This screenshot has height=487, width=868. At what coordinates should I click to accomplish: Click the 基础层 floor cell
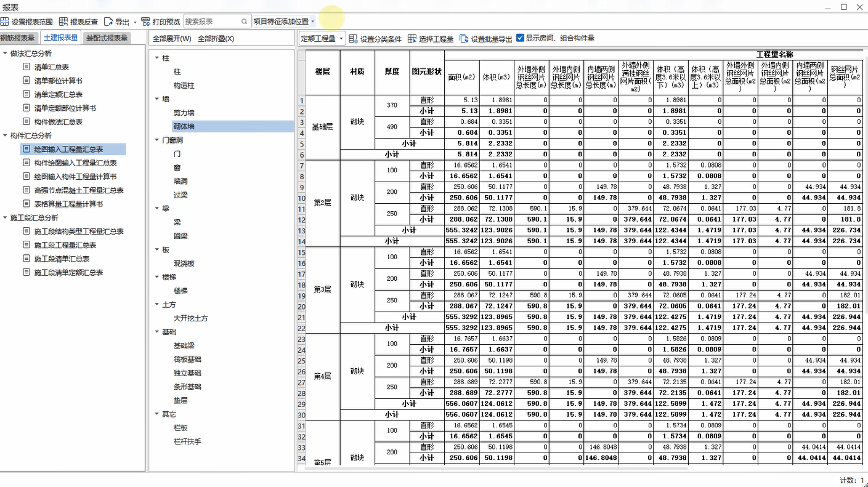coord(322,127)
